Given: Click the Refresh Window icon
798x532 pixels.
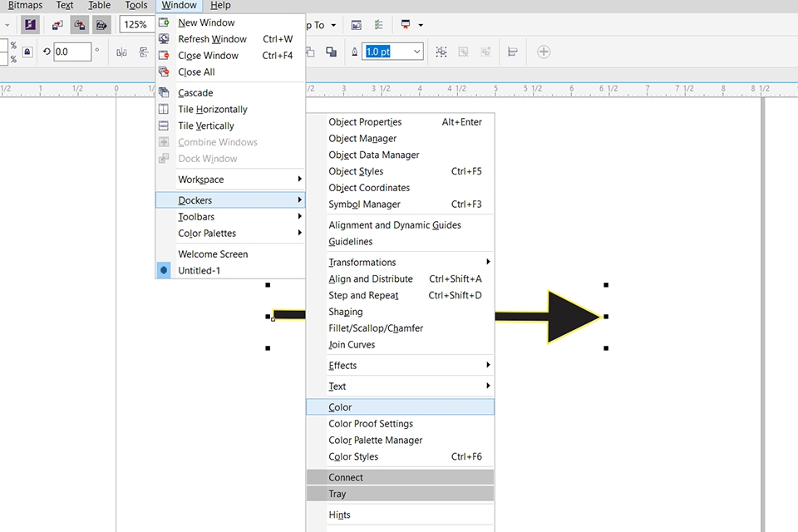Looking at the screenshot, I should (164, 39).
